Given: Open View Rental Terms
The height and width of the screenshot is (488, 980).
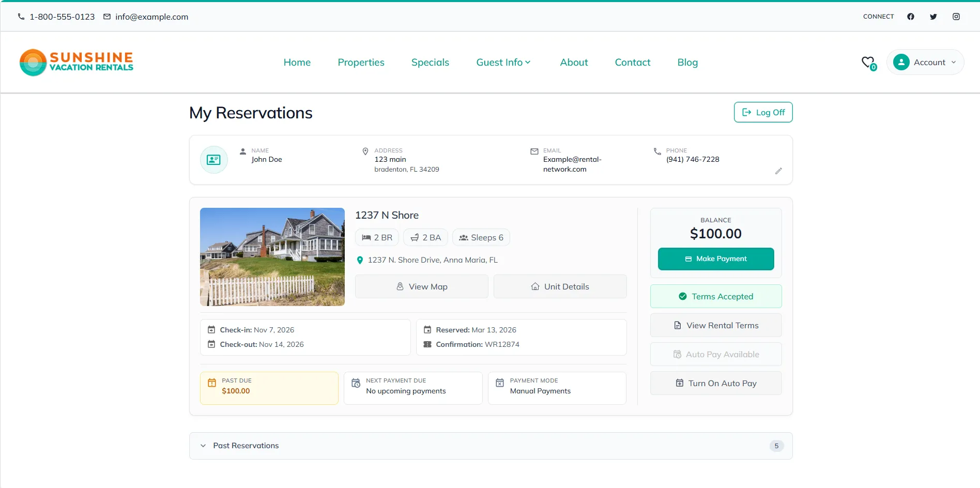Looking at the screenshot, I should 716,325.
